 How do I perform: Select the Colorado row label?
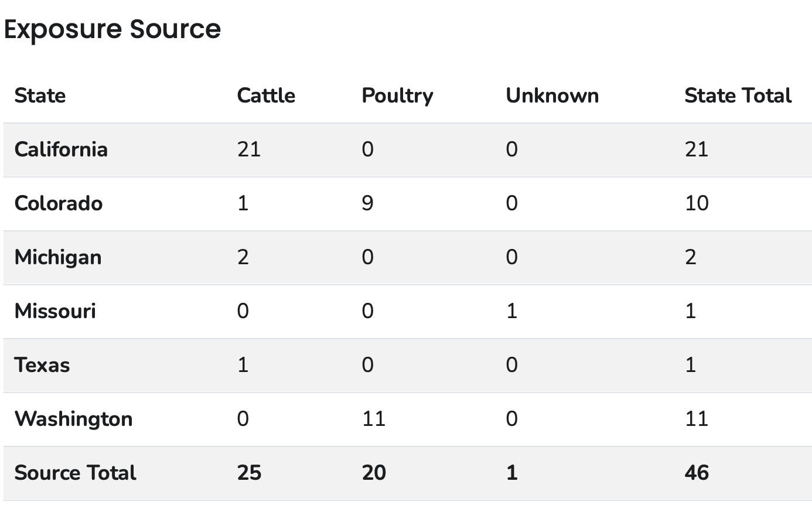[59, 203]
